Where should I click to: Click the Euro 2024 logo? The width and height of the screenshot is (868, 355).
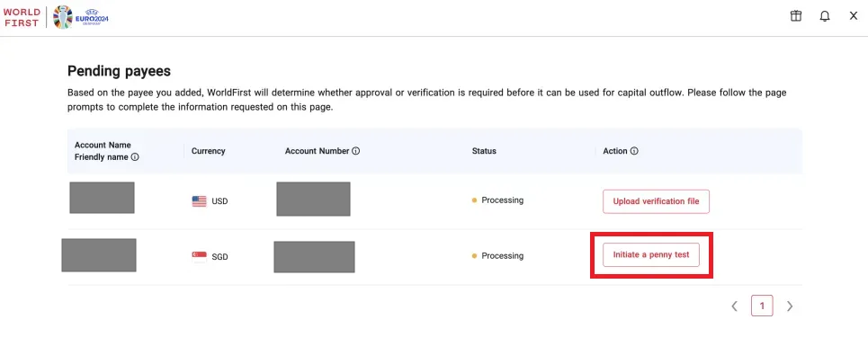pyautogui.click(x=81, y=17)
